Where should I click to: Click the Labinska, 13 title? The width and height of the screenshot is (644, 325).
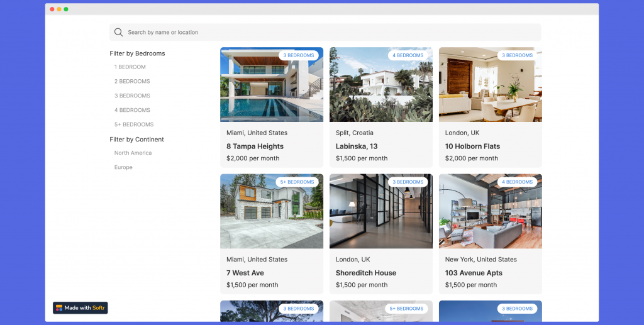point(357,146)
